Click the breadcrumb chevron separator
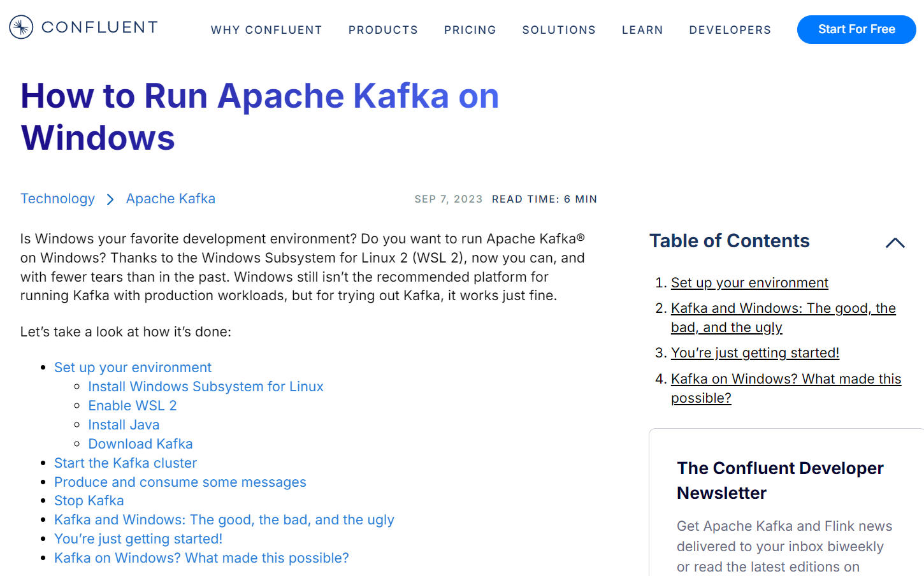This screenshot has height=576, width=924. click(110, 199)
